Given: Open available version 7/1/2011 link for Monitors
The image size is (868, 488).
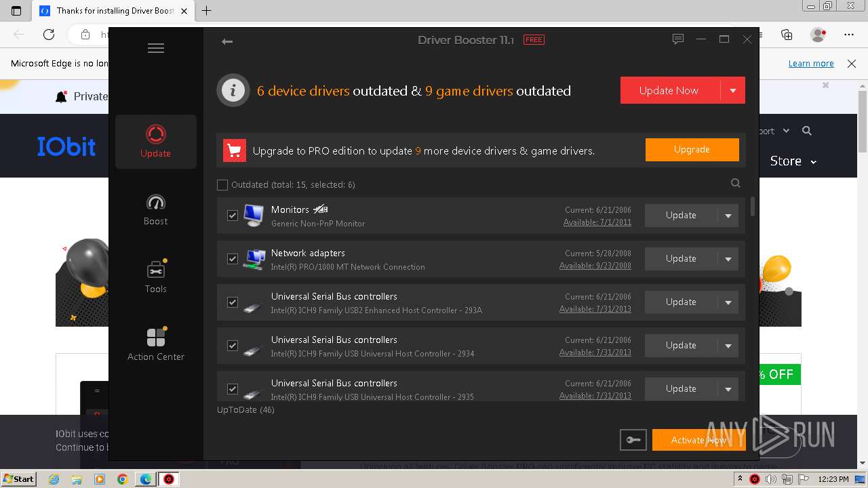Looking at the screenshot, I should (597, 222).
